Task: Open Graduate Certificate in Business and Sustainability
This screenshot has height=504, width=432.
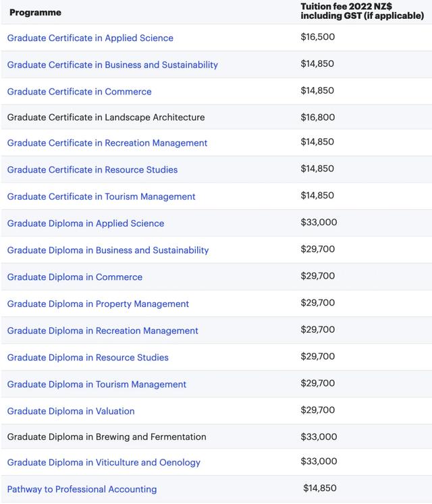Action: 112,65
